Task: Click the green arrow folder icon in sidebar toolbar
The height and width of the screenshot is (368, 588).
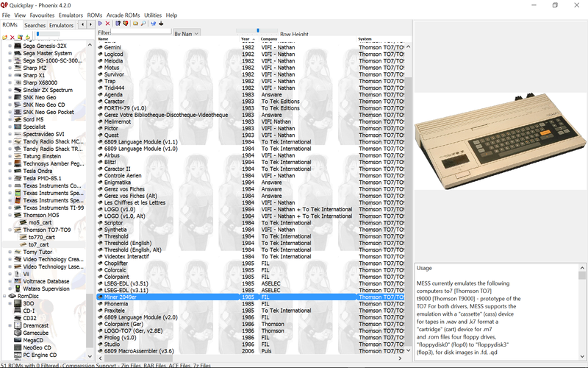Action: point(27,38)
